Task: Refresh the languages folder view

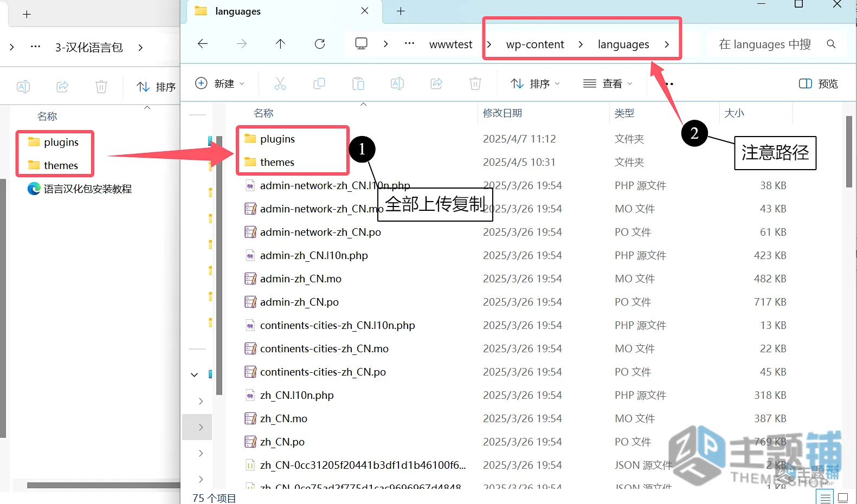Action: coord(320,44)
